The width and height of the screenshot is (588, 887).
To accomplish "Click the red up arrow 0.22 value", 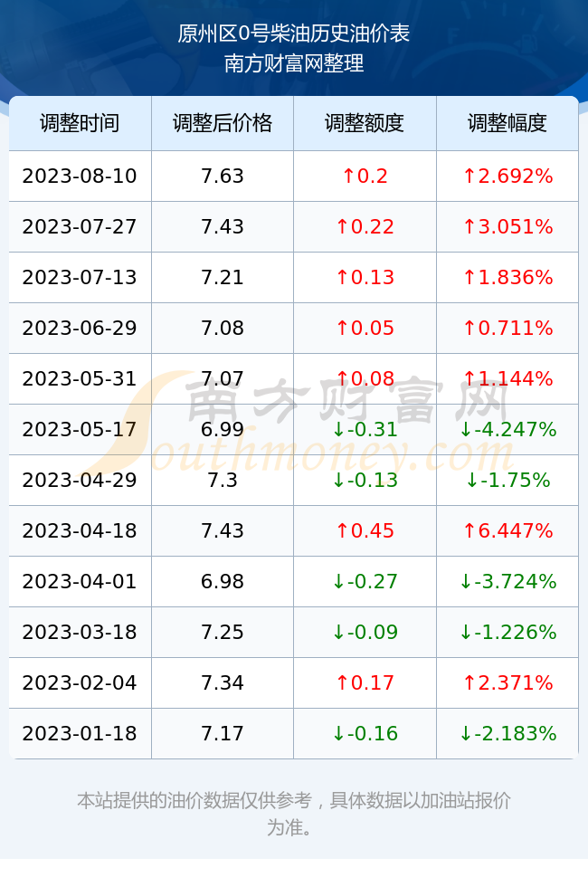I will tap(365, 227).
